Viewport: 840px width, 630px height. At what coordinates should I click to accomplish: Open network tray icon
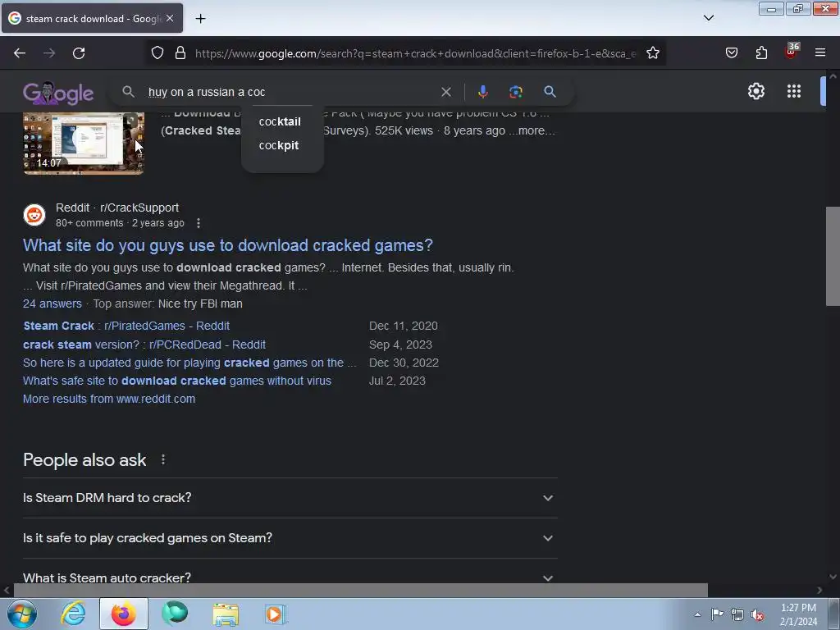tap(737, 615)
